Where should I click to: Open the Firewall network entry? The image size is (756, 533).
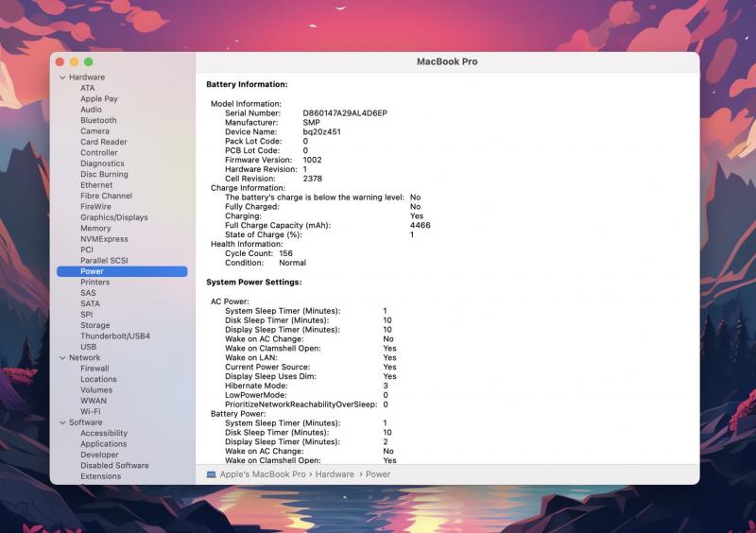(x=94, y=369)
